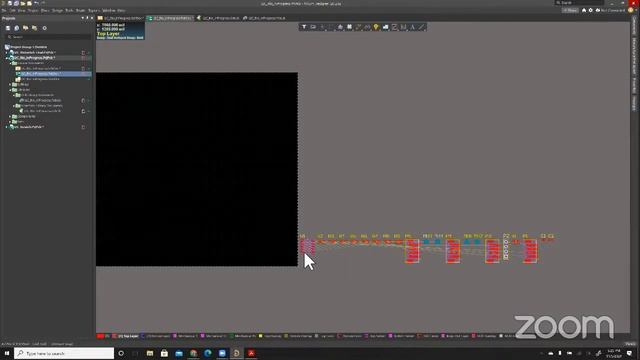Open Google Chrome from taskbar

[193, 353]
